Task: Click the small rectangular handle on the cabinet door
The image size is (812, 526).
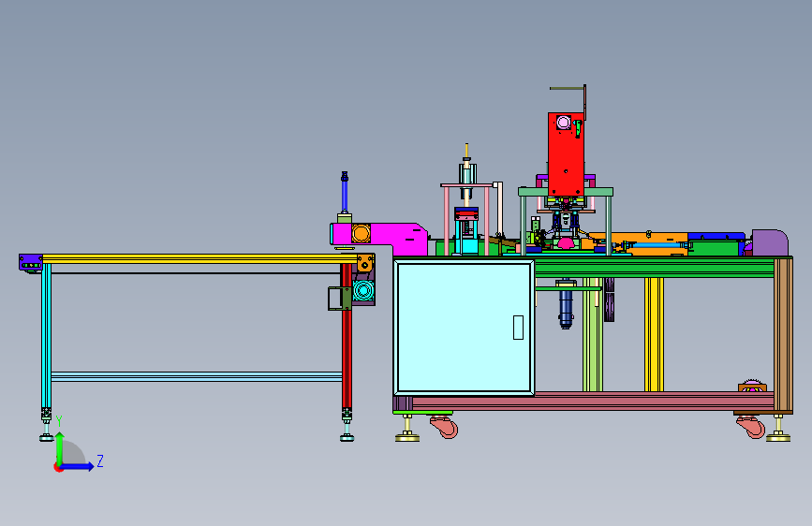Action: pyautogui.click(x=518, y=328)
